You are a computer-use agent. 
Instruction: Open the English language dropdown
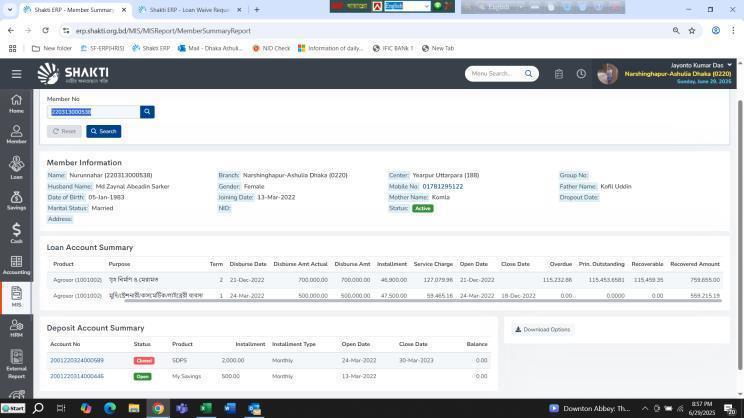(x=406, y=6)
